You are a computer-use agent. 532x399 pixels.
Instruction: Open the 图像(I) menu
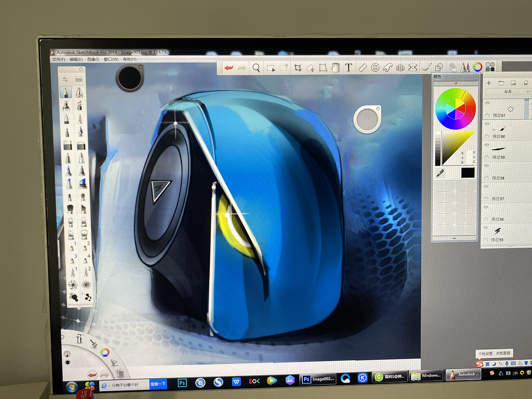93,59
